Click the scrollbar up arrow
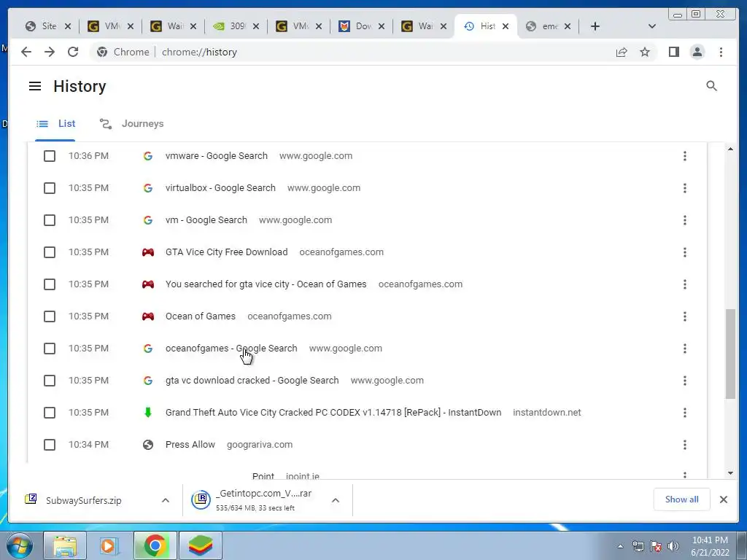The width and height of the screenshot is (747, 560). pyautogui.click(x=730, y=149)
